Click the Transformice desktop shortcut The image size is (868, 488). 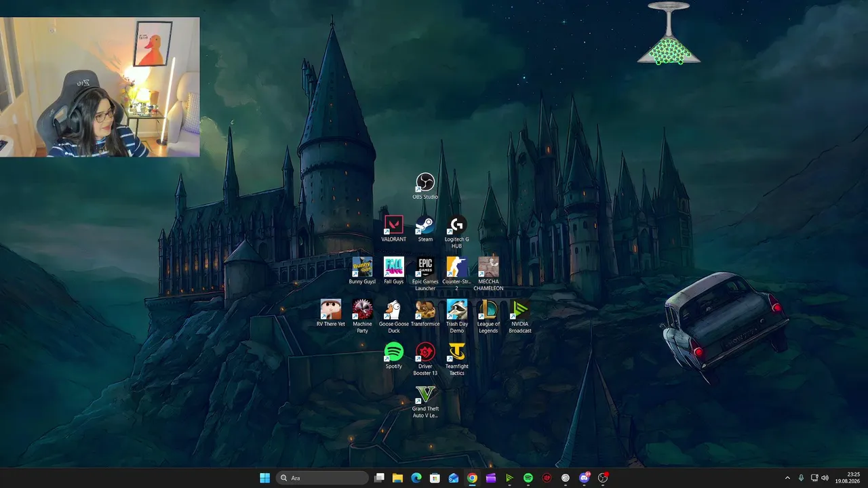click(425, 313)
